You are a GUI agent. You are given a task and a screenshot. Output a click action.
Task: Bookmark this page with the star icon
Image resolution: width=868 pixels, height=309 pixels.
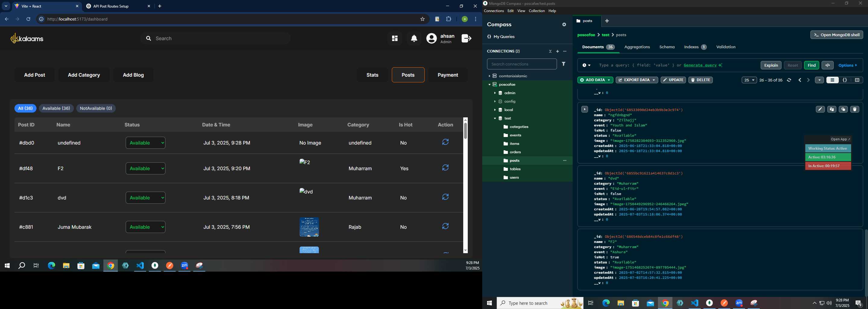click(423, 19)
